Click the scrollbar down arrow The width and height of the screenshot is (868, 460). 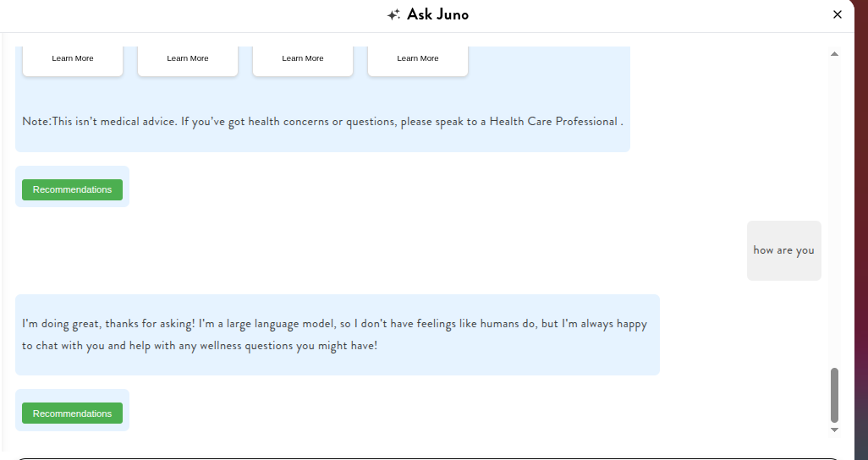[x=834, y=430]
